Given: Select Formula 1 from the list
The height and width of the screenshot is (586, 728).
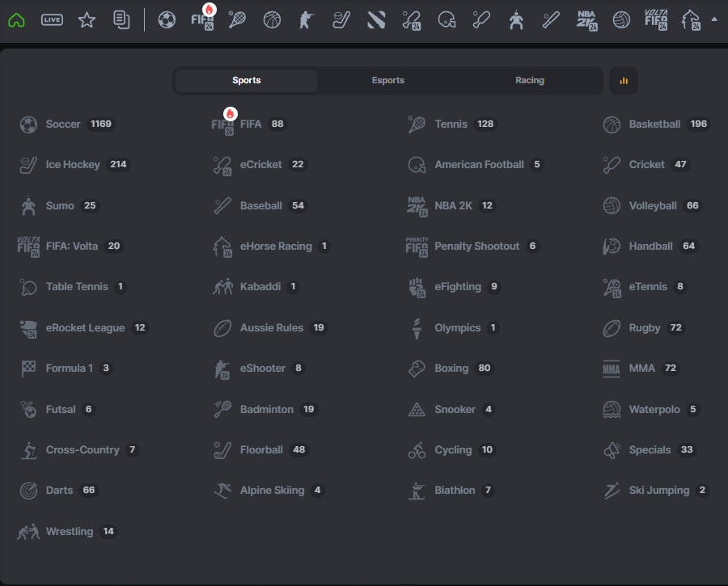Looking at the screenshot, I should pyautogui.click(x=69, y=369).
